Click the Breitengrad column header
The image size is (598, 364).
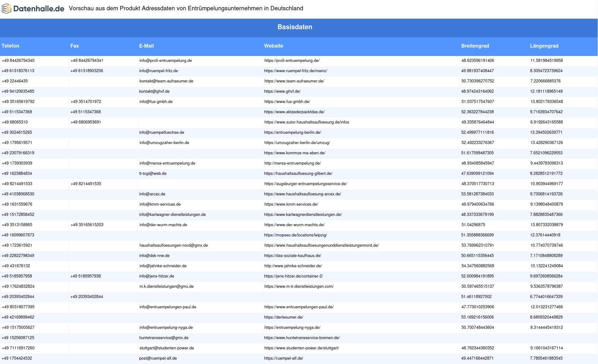(x=475, y=46)
